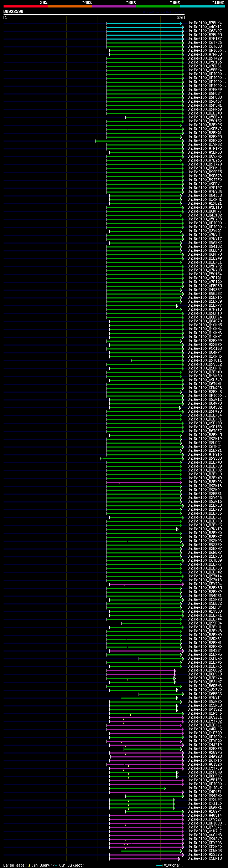Click UniRef100_C1DZQ9 label
The image size is (228, 868).
(x=204, y=733)
